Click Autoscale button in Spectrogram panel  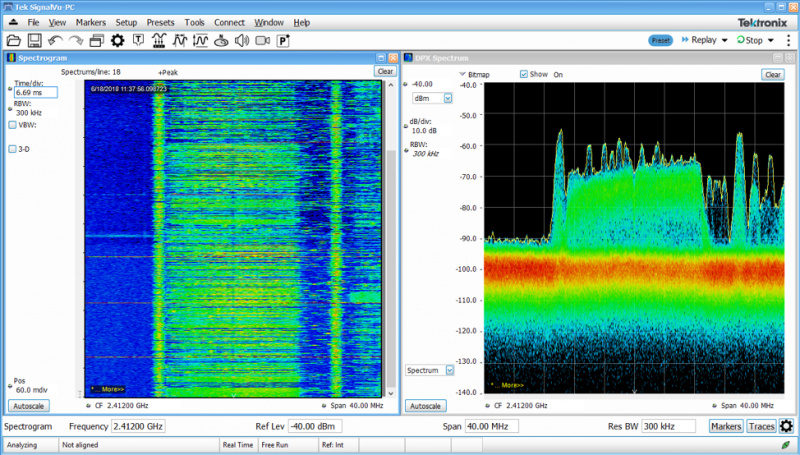[27, 406]
